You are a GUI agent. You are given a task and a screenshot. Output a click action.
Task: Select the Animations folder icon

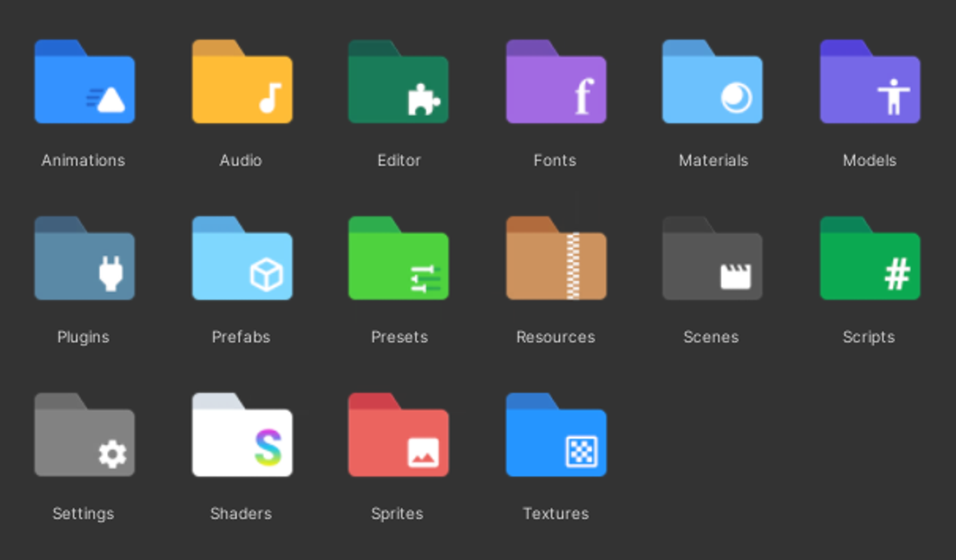pos(85,82)
